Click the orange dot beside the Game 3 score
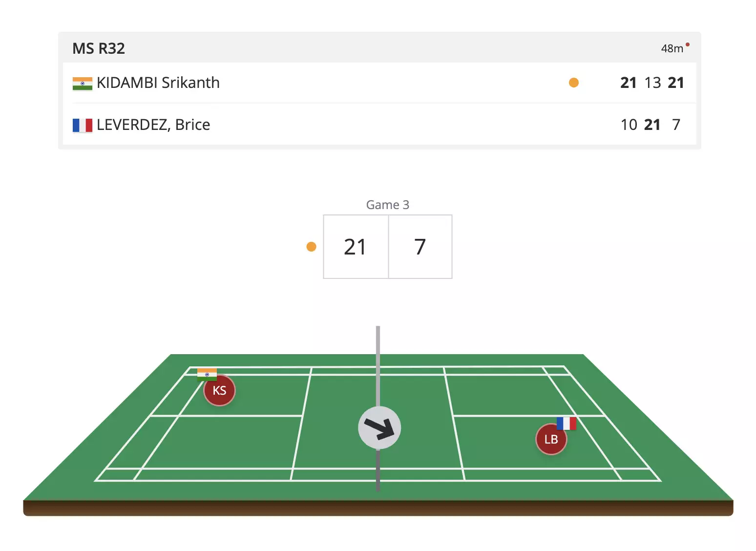This screenshot has height=551, width=756. (311, 247)
